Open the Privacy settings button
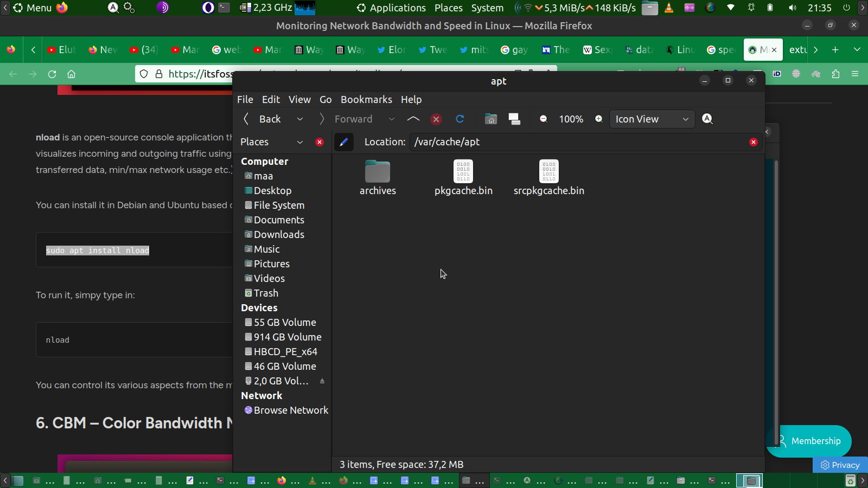The image size is (868, 488). [840, 465]
